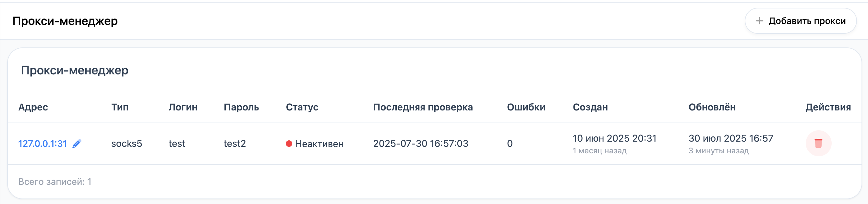This screenshot has width=868, height=204.
Task: Open the 127.0.0.1:31 address link
Action: (42, 144)
